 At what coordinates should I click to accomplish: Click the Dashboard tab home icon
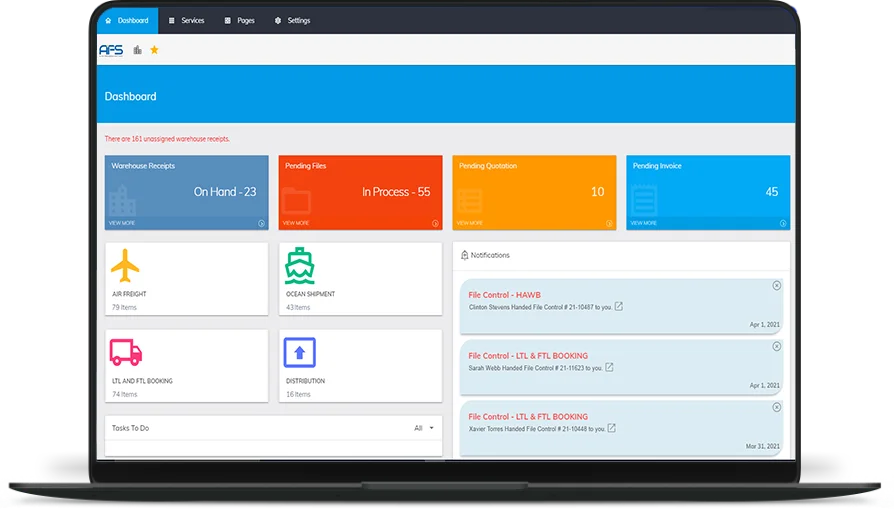pyautogui.click(x=108, y=21)
